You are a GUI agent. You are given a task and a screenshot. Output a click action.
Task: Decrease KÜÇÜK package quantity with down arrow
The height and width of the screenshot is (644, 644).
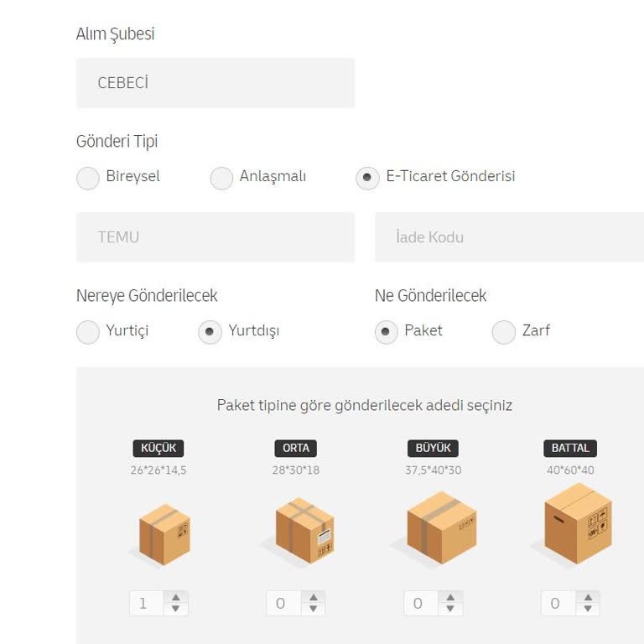point(176,609)
